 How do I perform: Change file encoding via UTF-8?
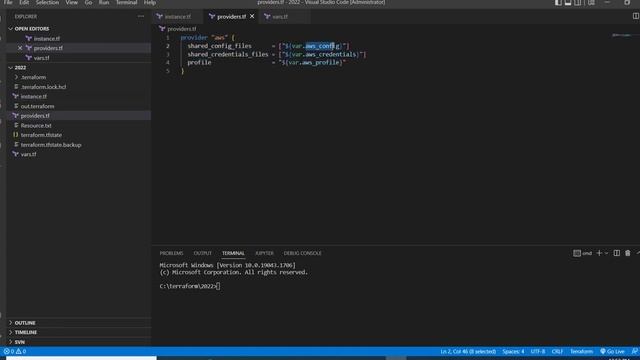coord(538,351)
